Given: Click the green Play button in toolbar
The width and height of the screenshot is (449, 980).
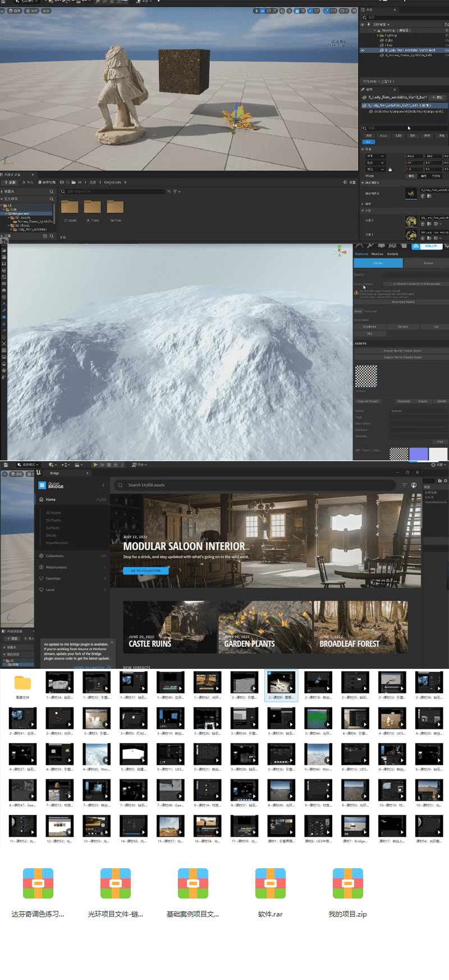Looking at the screenshot, I should [x=95, y=464].
